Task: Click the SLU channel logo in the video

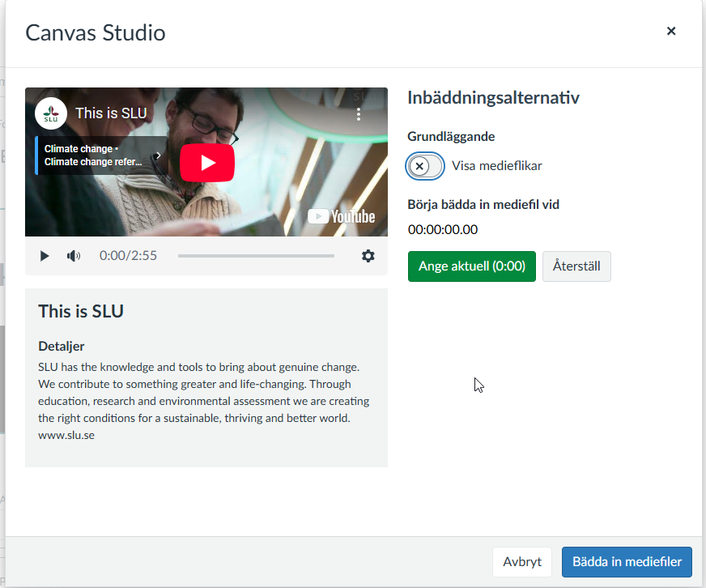Action: click(x=51, y=113)
